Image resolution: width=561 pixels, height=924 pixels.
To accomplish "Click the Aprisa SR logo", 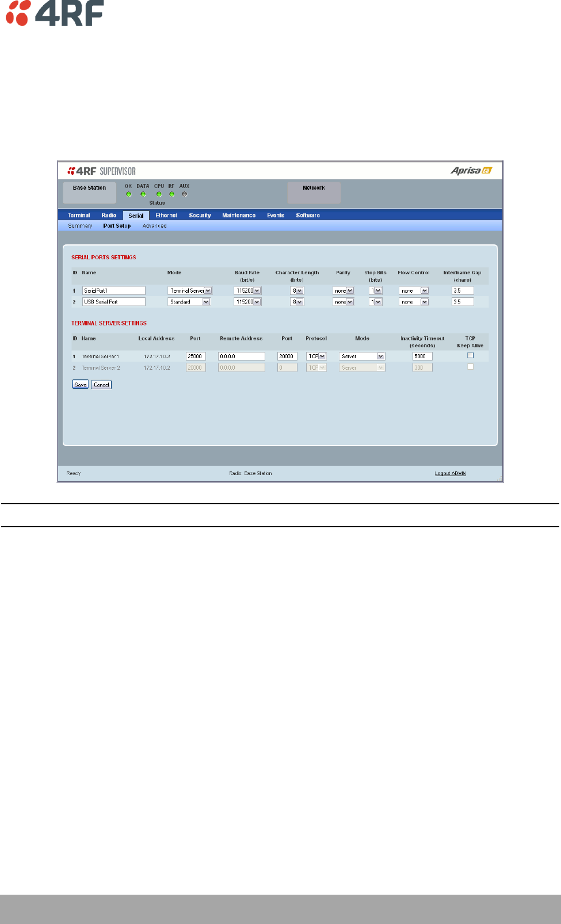I will click(471, 170).
